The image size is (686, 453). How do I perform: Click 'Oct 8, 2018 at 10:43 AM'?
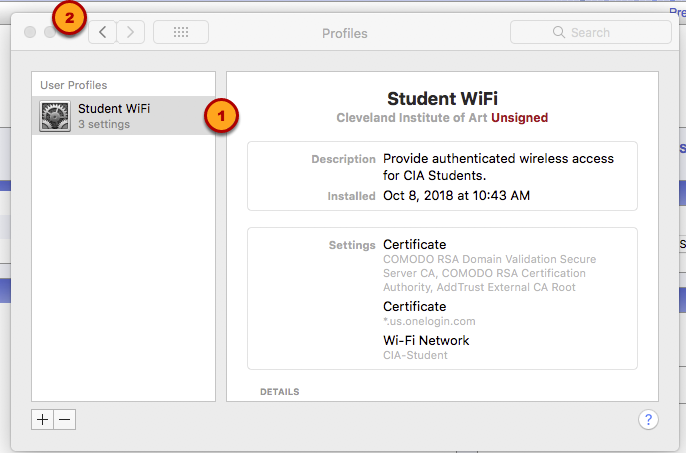pyautogui.click(x=456, y=195)
